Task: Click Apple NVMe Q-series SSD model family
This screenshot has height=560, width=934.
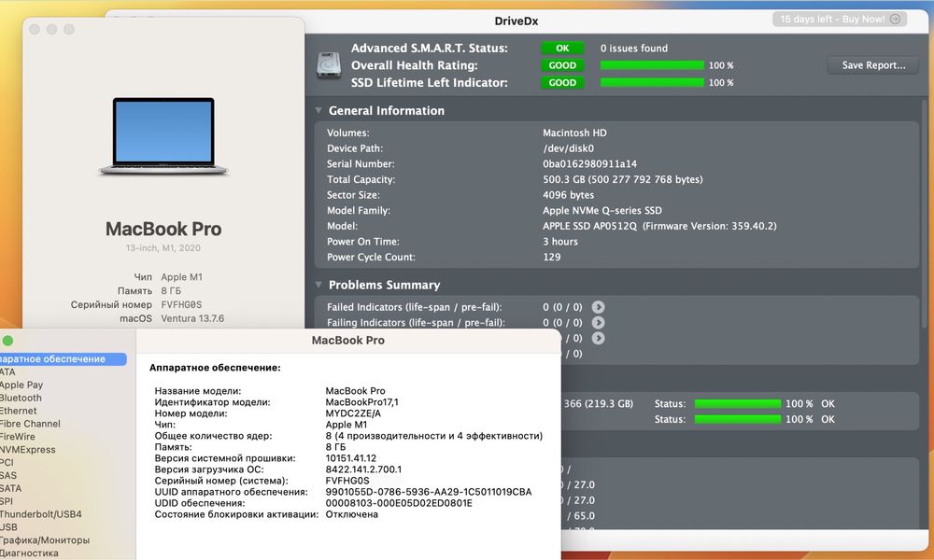Action: click(x=602, y=211)
